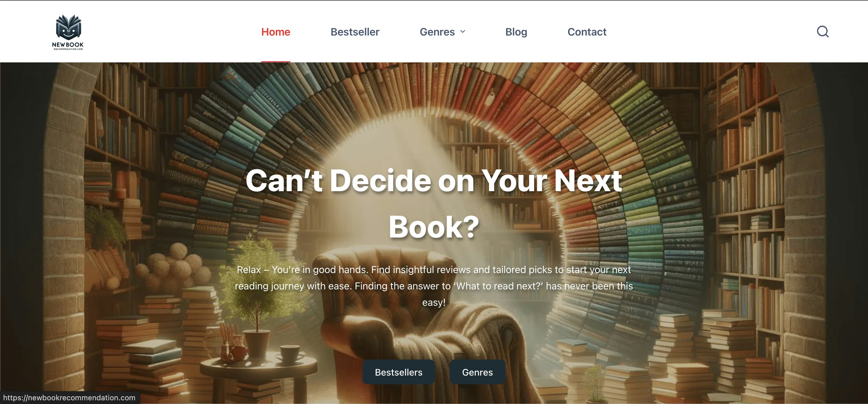Click the "Relax – You're in good hands" paragraph
Image resolution: width=868 pixels, height=404 pixels.
(434, 286)
